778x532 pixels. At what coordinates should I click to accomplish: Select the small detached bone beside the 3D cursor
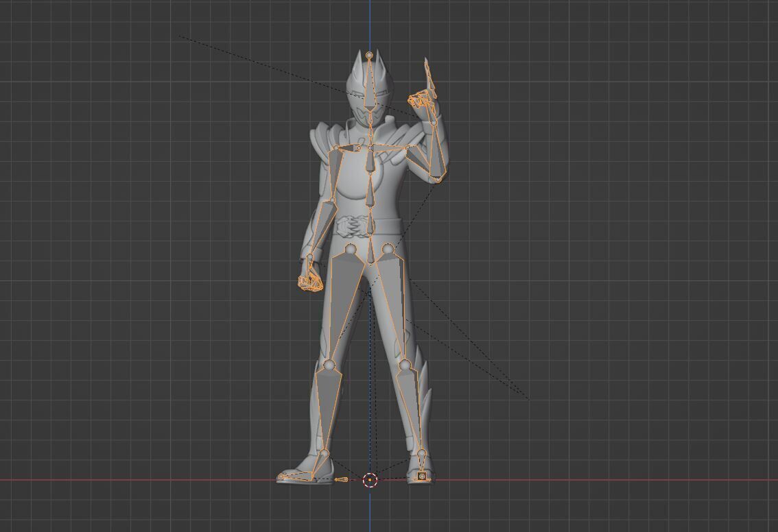coord(342,479)
